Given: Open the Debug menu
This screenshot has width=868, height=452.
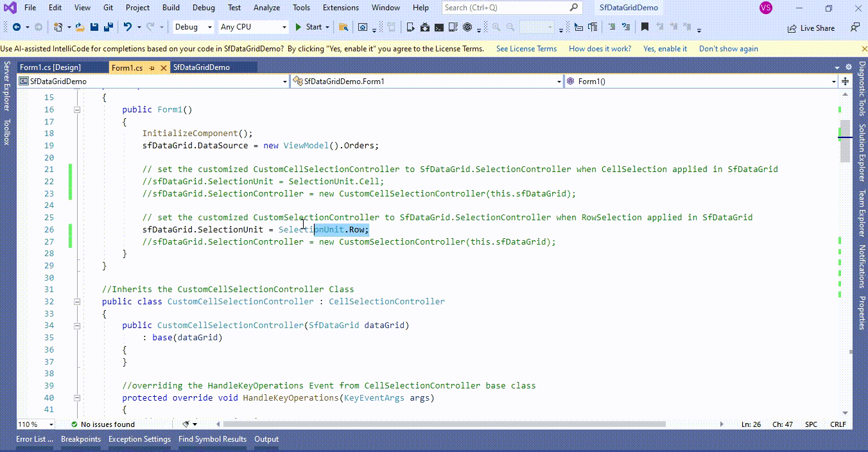Looking at the screenshot, I should pos(204,8).
